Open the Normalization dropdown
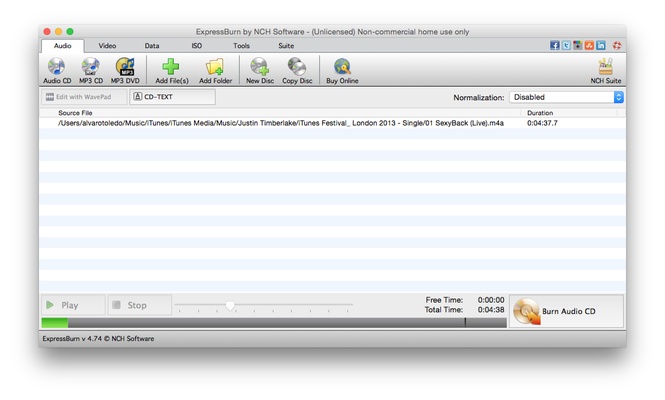The height and width of the screenshot is (400, 665). (x=566, y=97)
